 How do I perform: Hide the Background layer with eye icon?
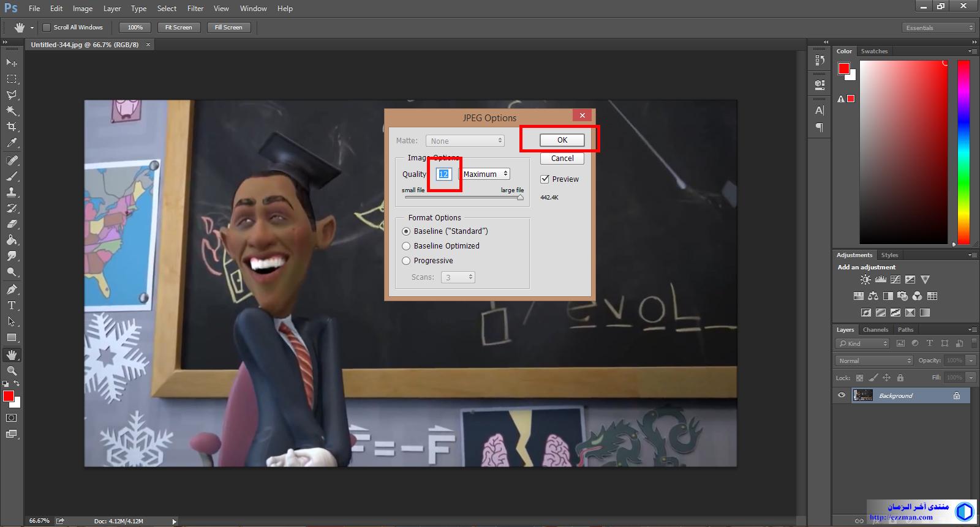[x=842, y=395]
